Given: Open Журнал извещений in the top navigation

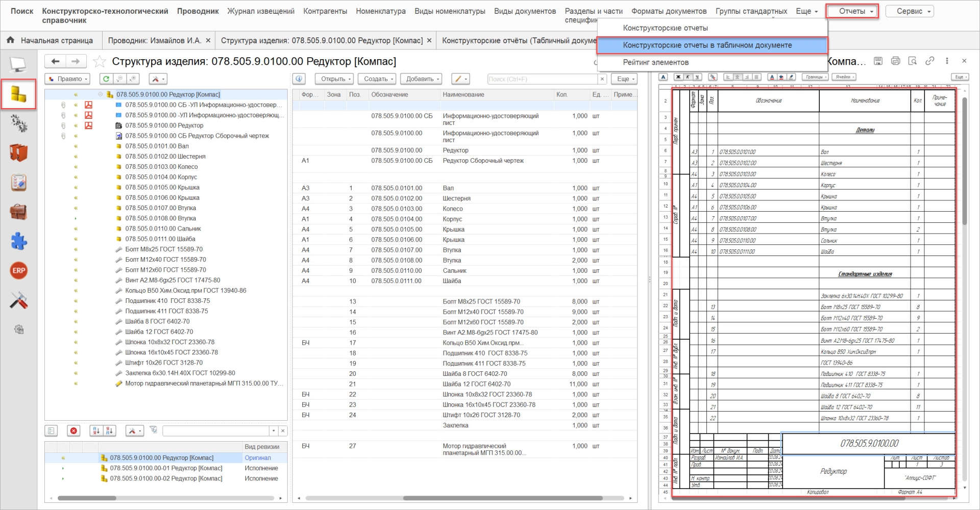Looking at the screenshot, I should (261, 11).
